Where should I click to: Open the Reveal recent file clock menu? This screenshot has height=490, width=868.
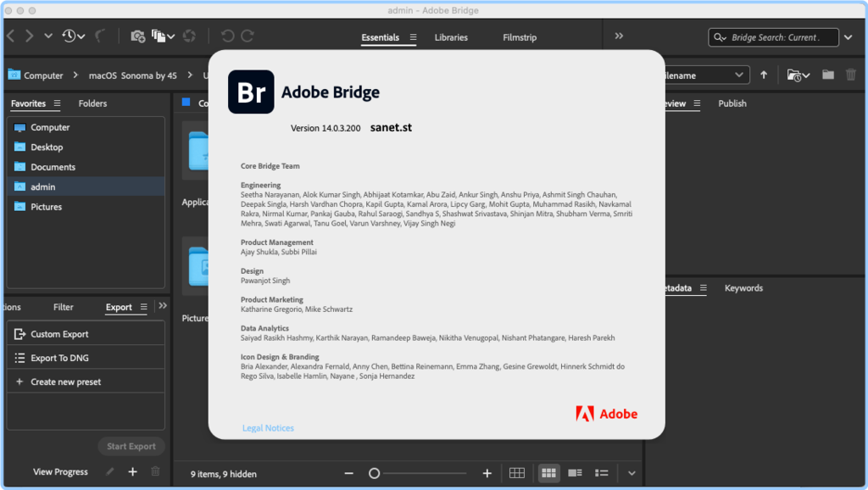(73, 36)
